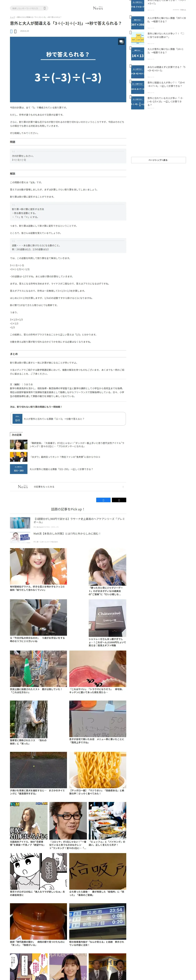
Task: Open the '11÷3' challenge thumbnail
Action: (x=17, y=418)
